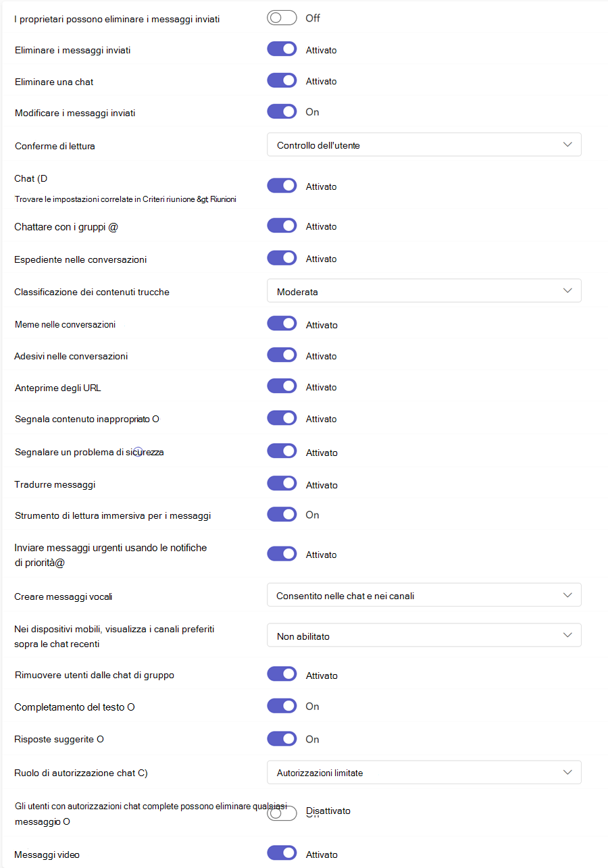Open the Creare messaggi vocali dropdown
This screenshot has width=608, height=868.
pyautogui.click(x=424, y=594)
